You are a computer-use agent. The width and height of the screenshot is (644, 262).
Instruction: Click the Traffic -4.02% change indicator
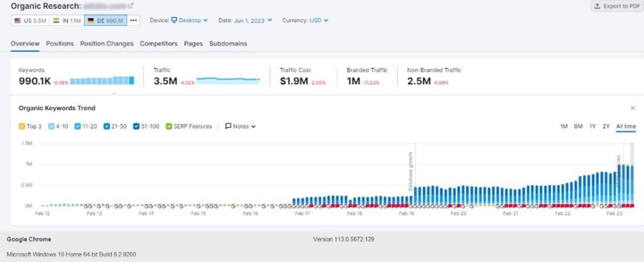[187, 83]
